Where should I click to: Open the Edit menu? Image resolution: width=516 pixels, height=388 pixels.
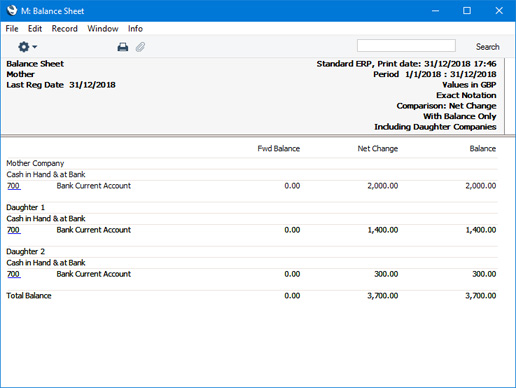pos(35,29)
